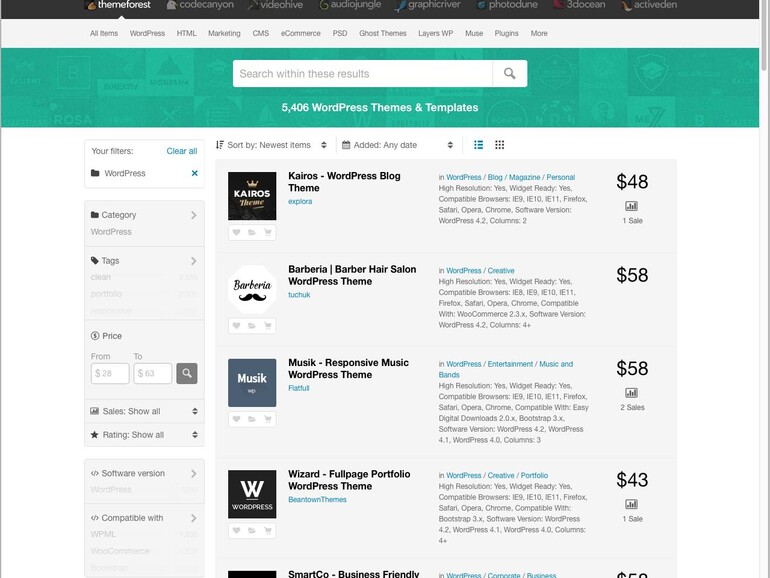Add Wizard theme to collection folder icon

click(x=252, y=530)
